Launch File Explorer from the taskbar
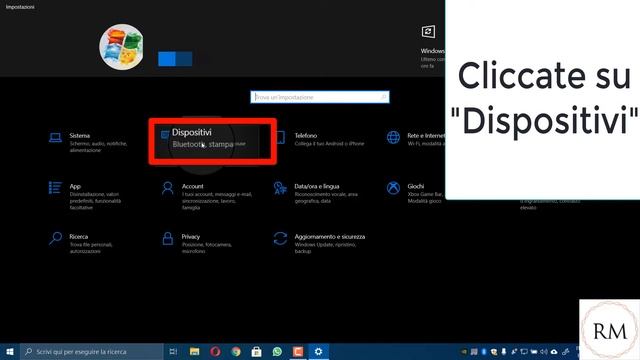This screenshot has height=360, width=640. [194, 351]
